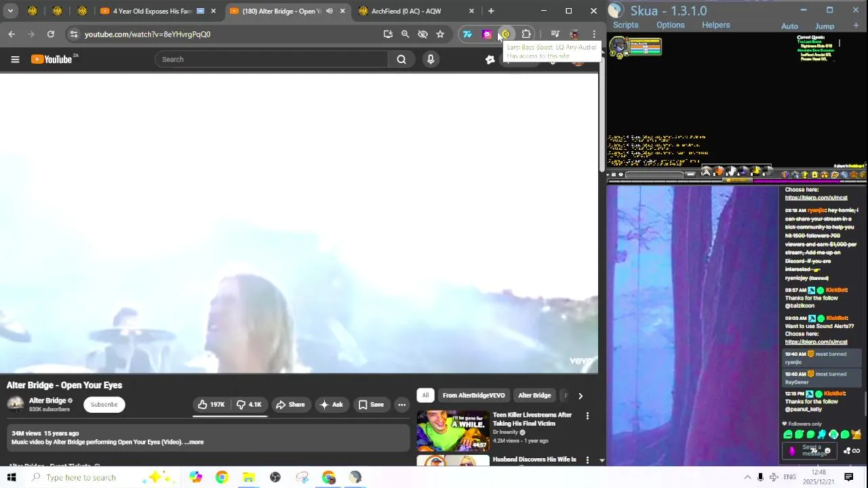Toggle the crossed-eye icon in address bar
Viewport: 868px width, 488px height.
422,34
